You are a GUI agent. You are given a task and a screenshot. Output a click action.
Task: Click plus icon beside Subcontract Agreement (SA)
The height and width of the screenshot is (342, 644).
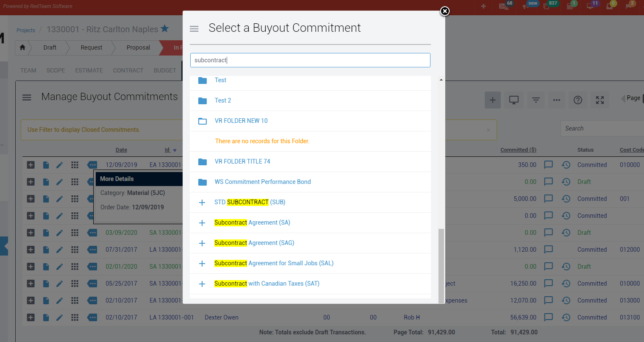click(x=202, y=223)
